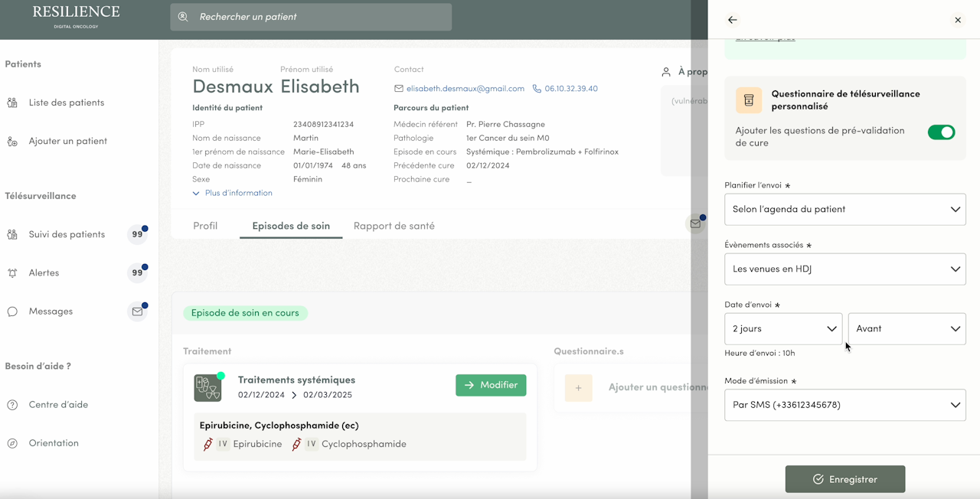Expand the 2 jours dropdown

click(783, 328)
